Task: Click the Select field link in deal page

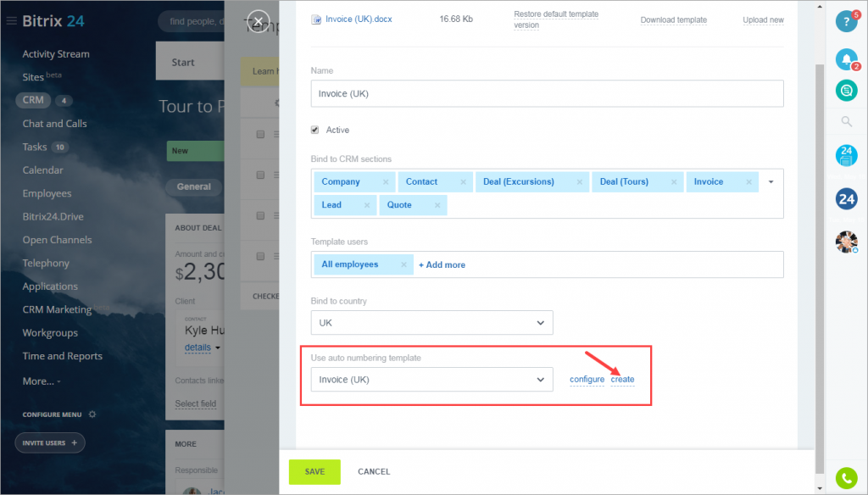Action: (x=196, y=404)
